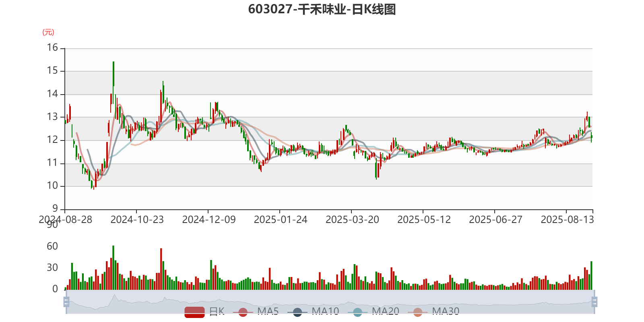Click the 2025-05-12 date axis label
Viewport: 644px width, 322px height.
click(424, 219)
